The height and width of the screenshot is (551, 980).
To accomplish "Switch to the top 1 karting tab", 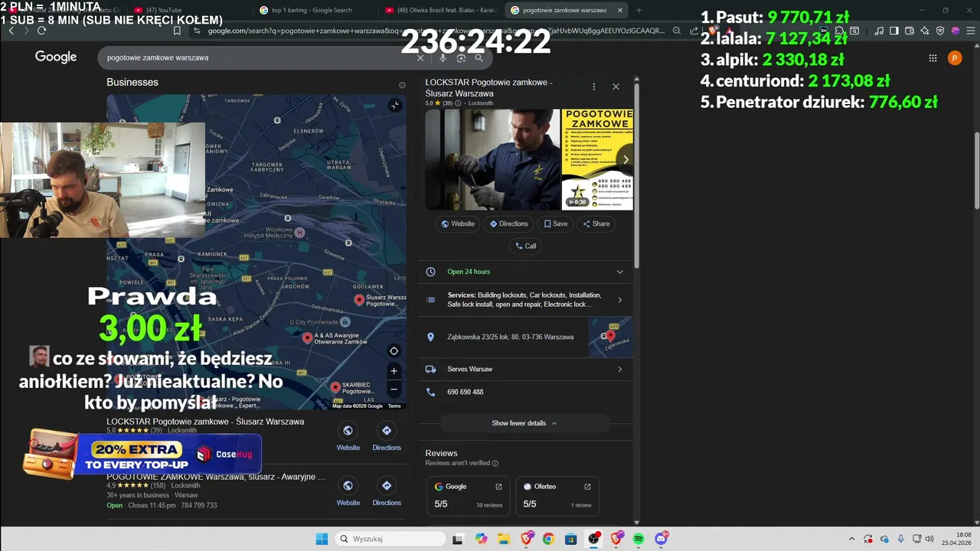I will pyautogui.click(x=312, y=10).
